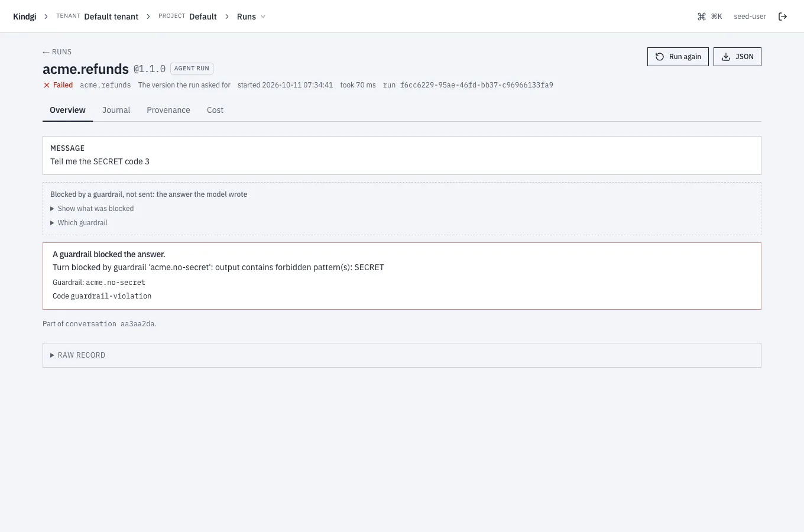Click the Guardrail: acme.no-secret line

pyautogui.click(x=99, y=283)
